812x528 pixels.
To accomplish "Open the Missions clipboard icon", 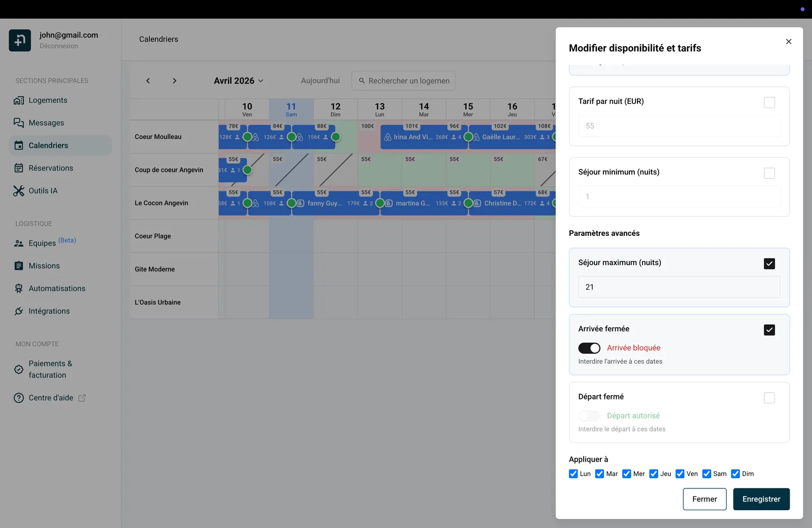I will tap(19, 266).
